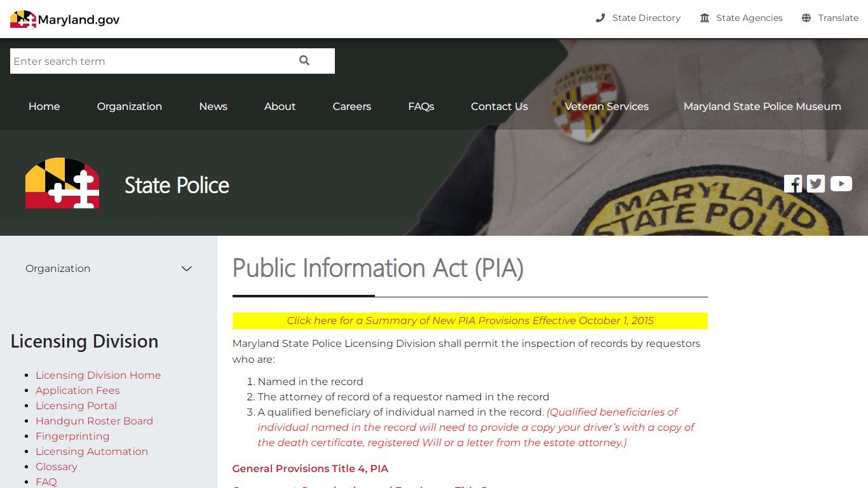Open Contact Us navigation item
The width and height of the screenshot is (868, 488).
coord(499,106)
